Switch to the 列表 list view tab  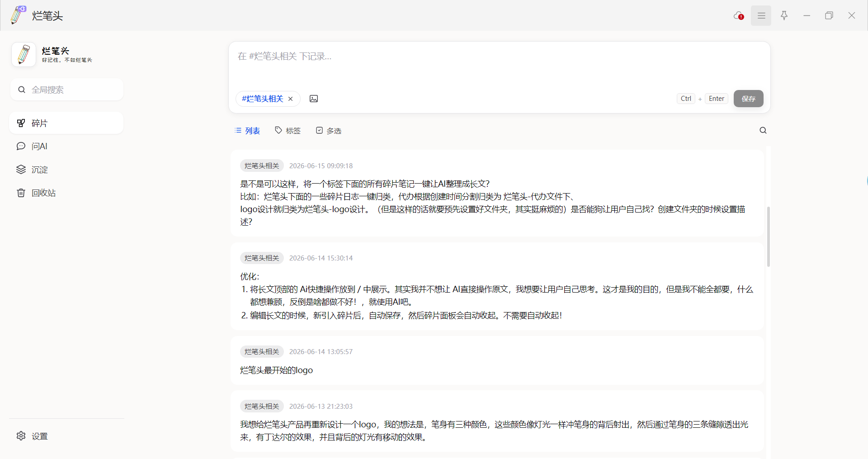(x=247, y=131)
